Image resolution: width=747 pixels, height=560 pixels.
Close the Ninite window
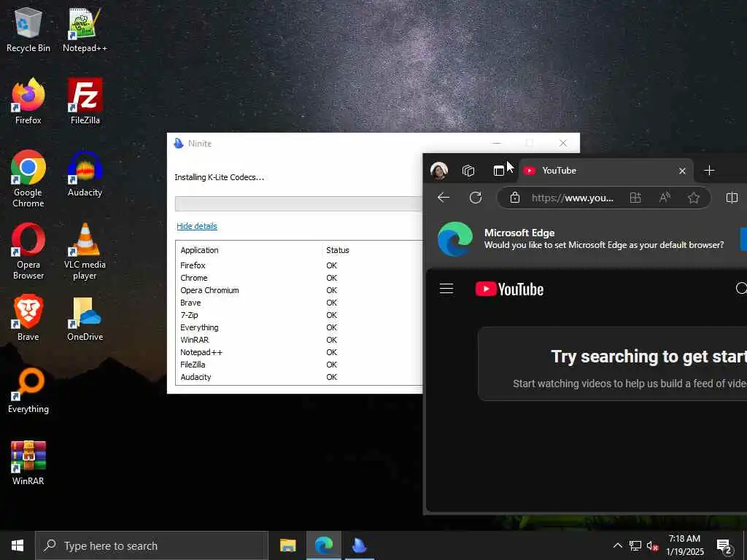pyautogui.click(x=562, y=143)
